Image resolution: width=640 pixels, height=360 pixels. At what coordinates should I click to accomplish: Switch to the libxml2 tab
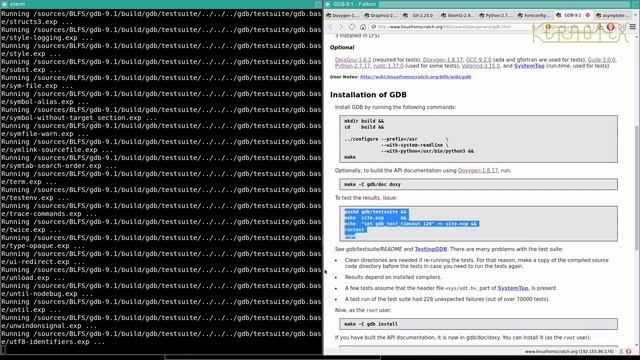pos(457,16)
